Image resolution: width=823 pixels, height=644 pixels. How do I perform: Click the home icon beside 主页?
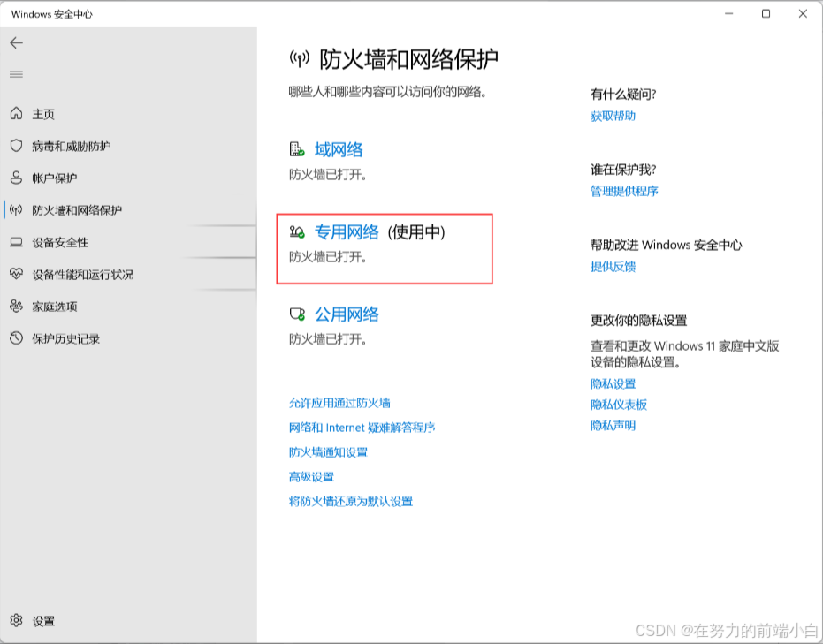16,113
